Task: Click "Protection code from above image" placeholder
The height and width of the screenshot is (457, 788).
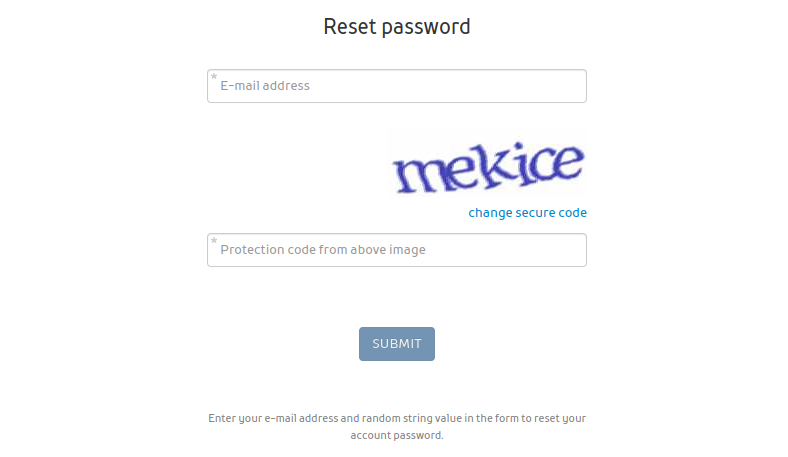Action: [x=323, y=250]
